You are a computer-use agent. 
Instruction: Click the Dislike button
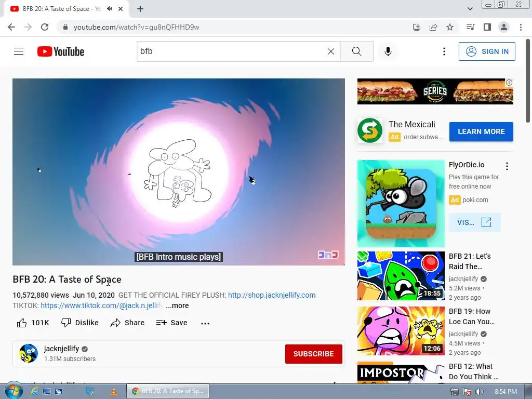(x=79, y=323)
